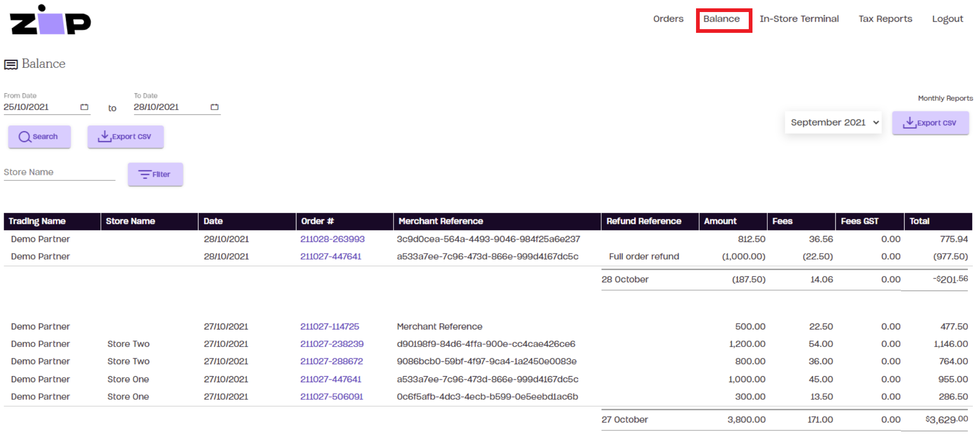Click the Monthly Reports label
980x440 pixels.
[x=945, y=99]
